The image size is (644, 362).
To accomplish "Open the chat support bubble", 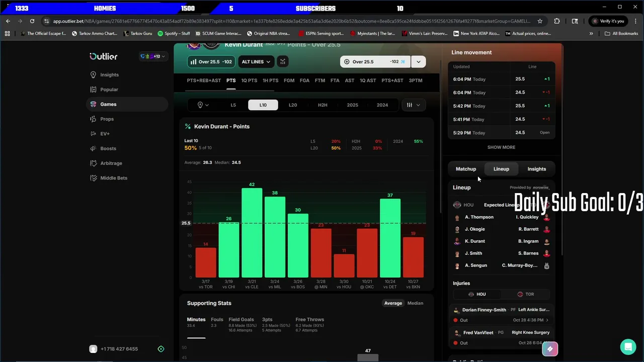I will pos(628,347).
